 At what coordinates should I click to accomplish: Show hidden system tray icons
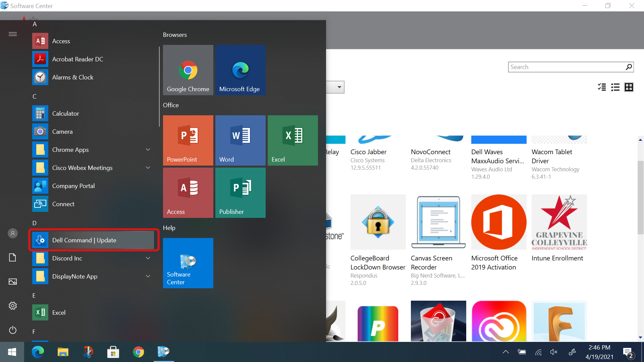click(505, 352)
